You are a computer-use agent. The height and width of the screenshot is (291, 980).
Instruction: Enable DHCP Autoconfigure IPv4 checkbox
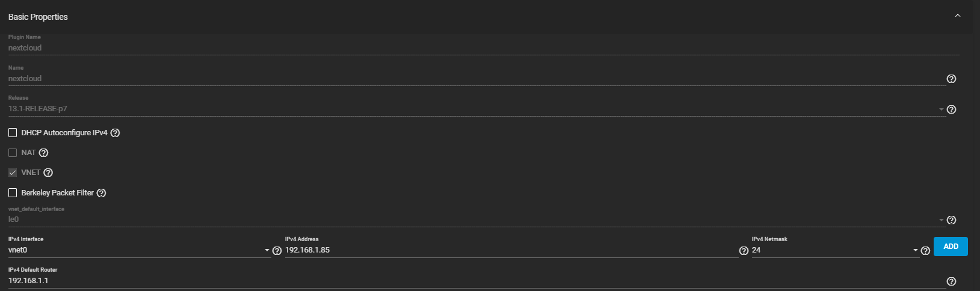pyautogui.click(x=13, y=133)
